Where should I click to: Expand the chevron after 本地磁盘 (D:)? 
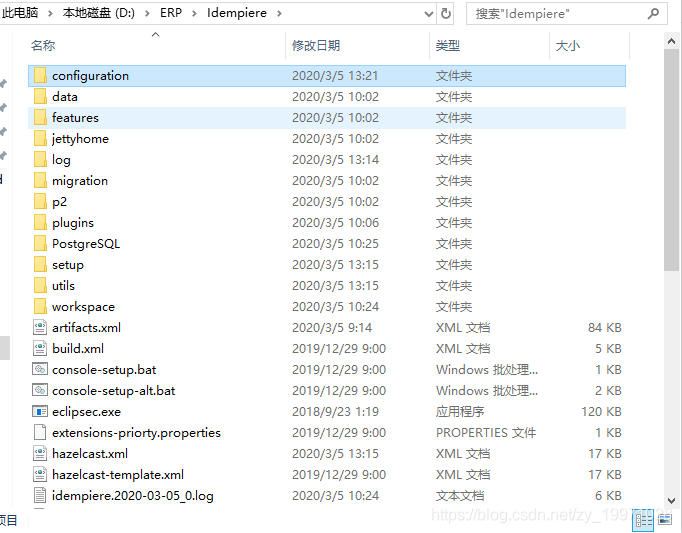point(147,13)
